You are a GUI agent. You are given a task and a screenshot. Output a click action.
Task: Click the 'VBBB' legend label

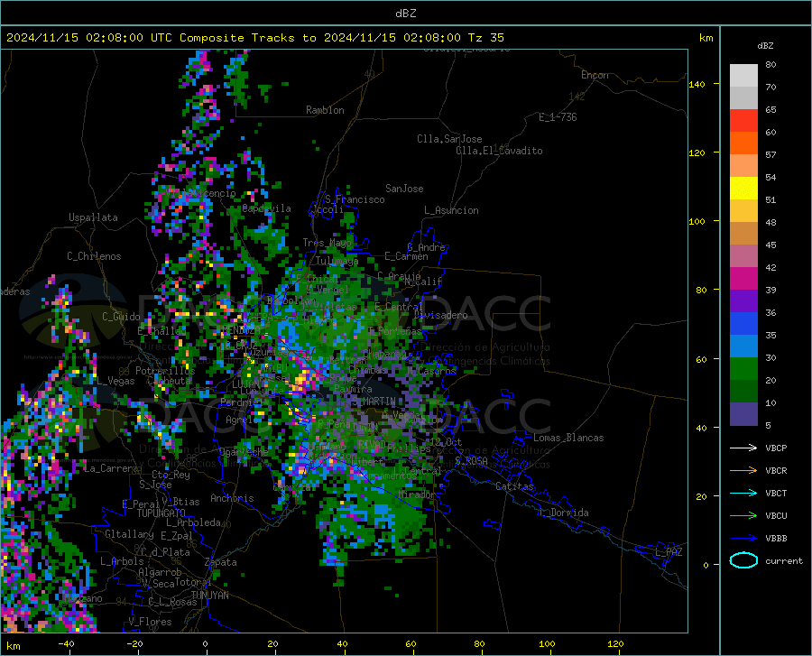pyautogui.click(x=776, y=538)
